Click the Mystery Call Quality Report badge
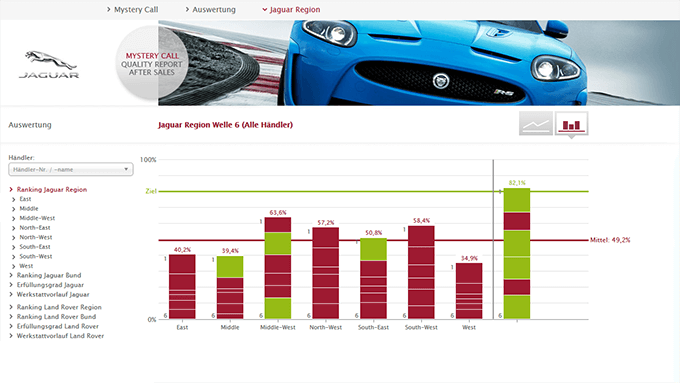The width and height of the screenshot is (680, 383). [x=151, y=63]
